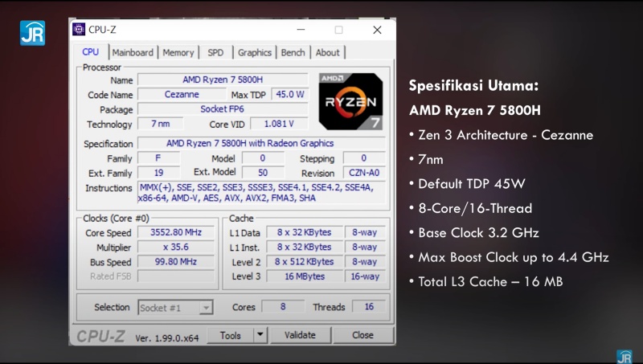Click the Multiplier value x 35.6
This screenshot has height=364, width=643.
point(176,247)
